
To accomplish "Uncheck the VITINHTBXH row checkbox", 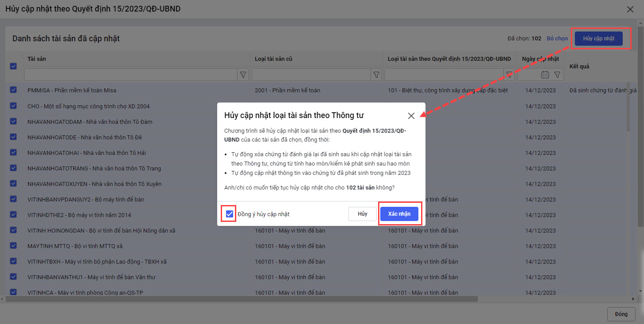I will 13,261.
